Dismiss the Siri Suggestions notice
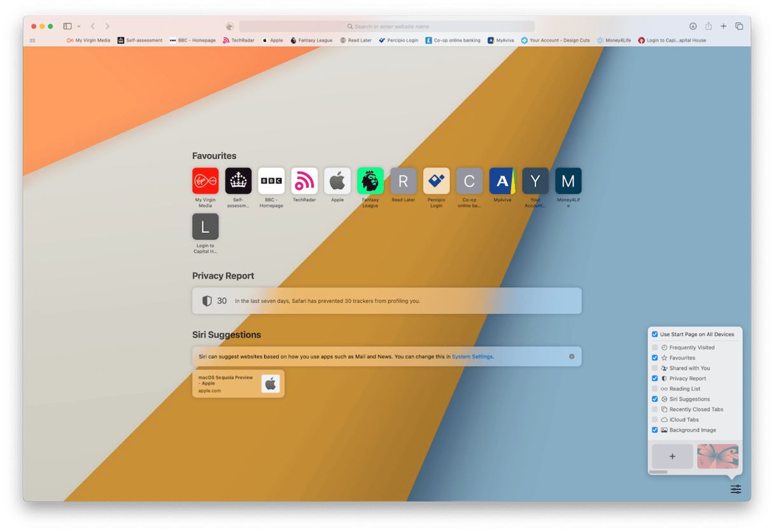 click(572, 356)
